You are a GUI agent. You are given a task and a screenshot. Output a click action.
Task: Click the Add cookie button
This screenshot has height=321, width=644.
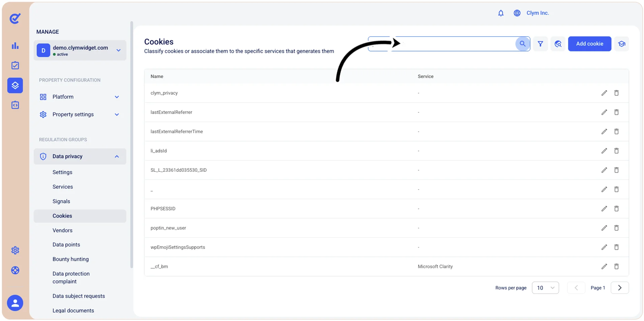[x=590, y=44]
